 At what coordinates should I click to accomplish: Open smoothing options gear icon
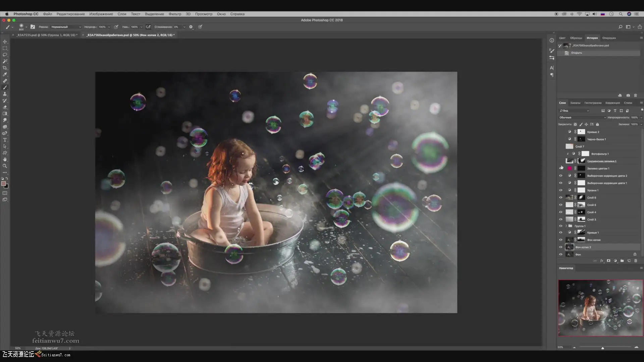191,27
